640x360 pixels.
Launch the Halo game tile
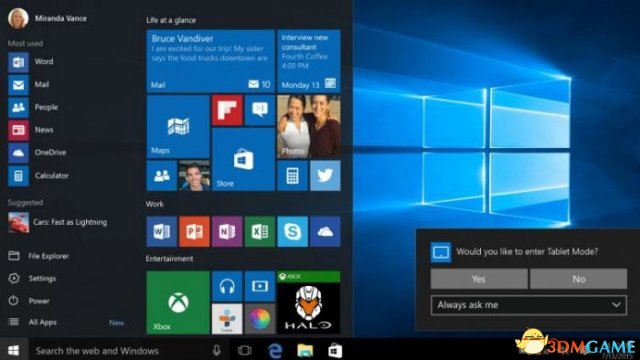pos(309,302)
